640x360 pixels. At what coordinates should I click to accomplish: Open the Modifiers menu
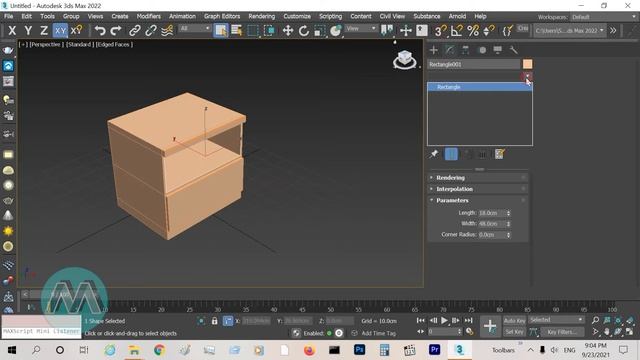[149, 16]
